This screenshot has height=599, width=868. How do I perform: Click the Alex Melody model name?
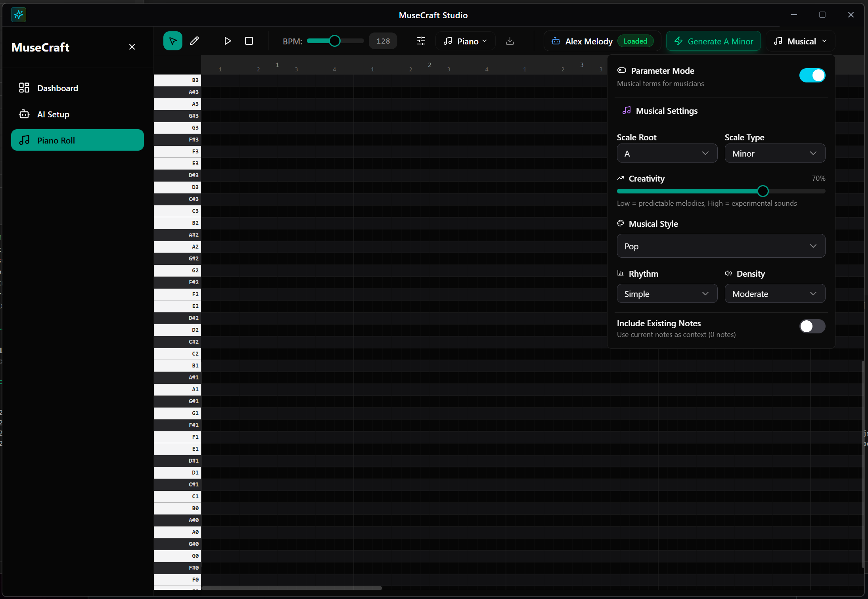(589, 41)
